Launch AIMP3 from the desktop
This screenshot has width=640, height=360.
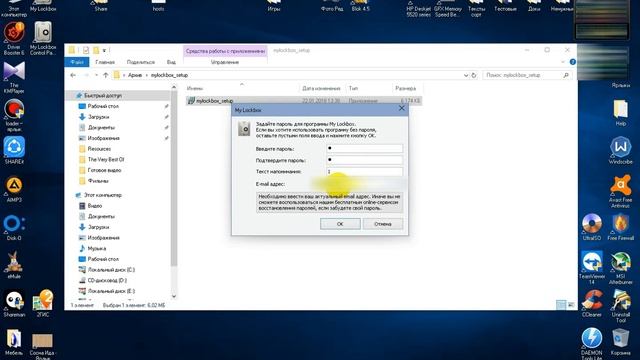14,188
